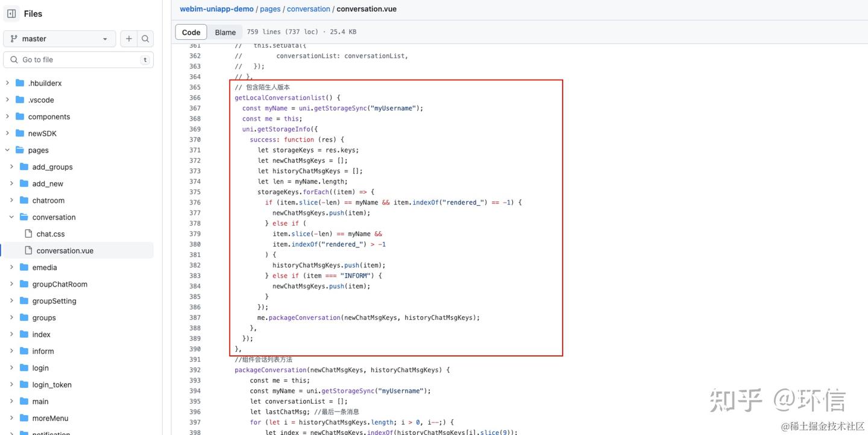This screenshot has height=435, width=868.
Task: Expand the components folder chevron
Action: [x=6, y=115]
